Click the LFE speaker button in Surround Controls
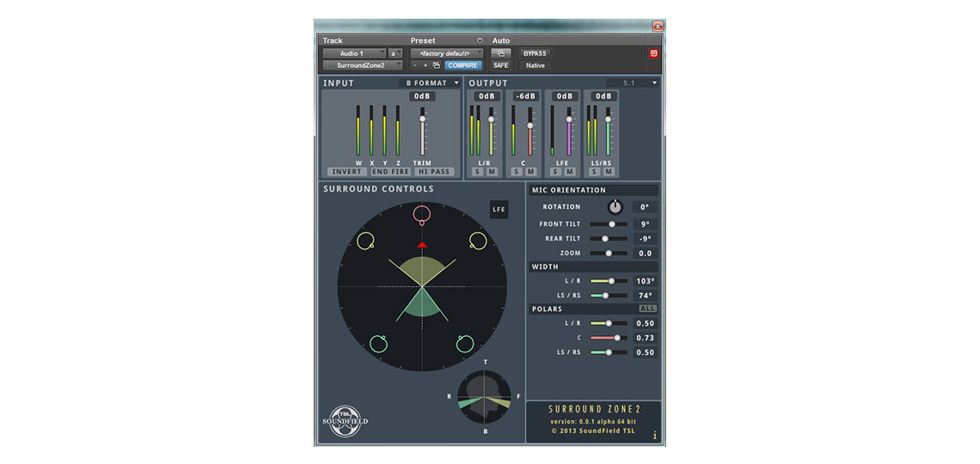The height and width of the screenshot is (464, 980). 499,210
